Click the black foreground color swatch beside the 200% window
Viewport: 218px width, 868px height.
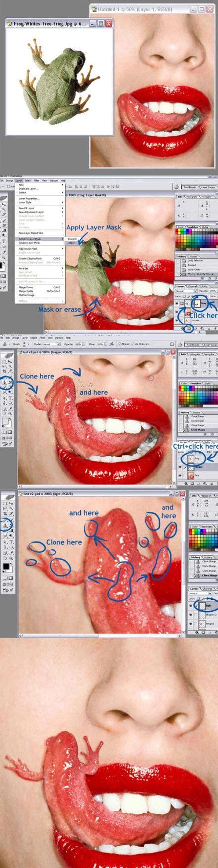point(6,566)
